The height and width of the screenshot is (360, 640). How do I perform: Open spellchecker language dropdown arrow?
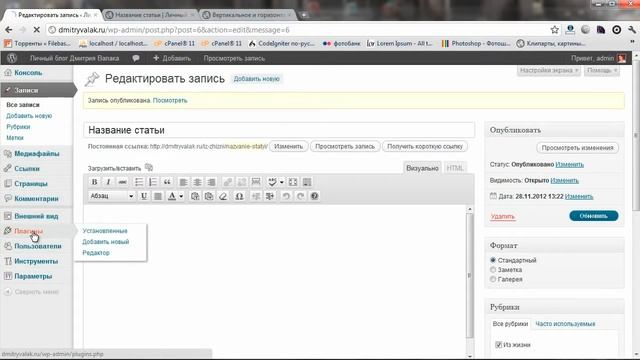(281, 182)
